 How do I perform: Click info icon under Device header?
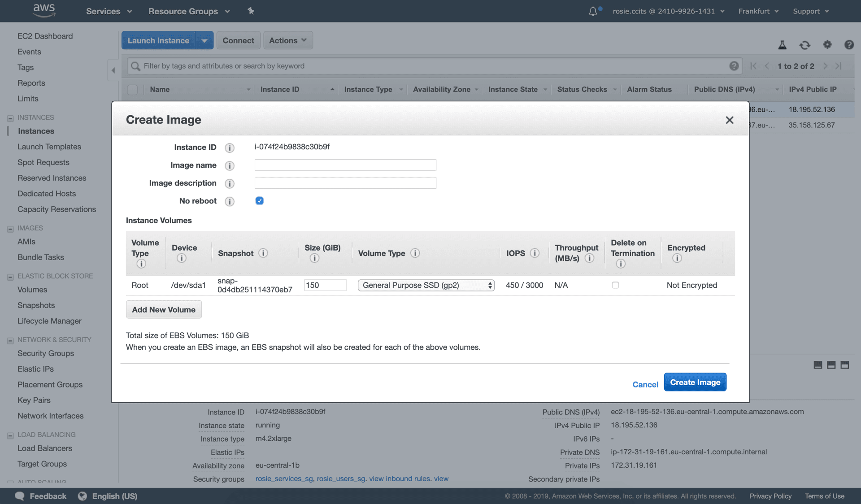click(182, 258)
